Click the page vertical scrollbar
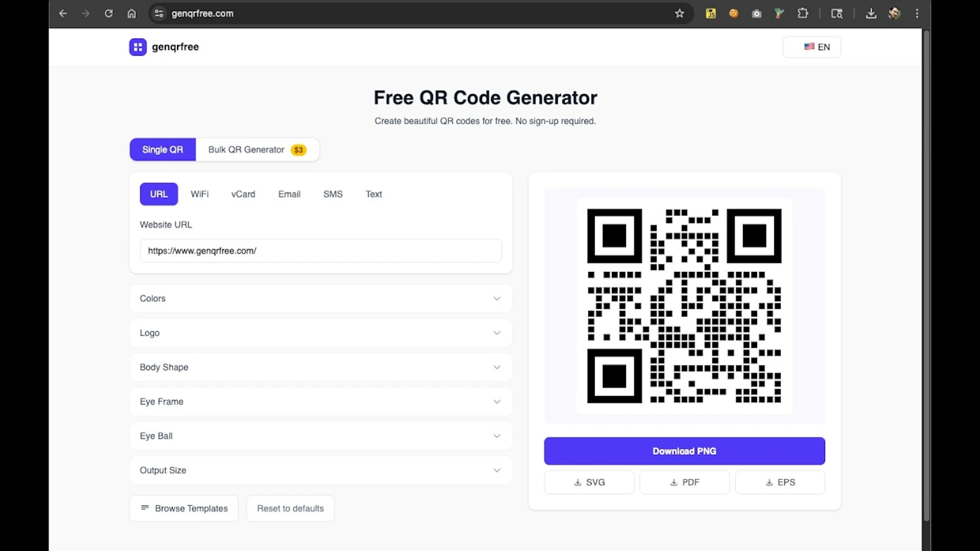Screen dimensions: 980x551 click(926, 275)
